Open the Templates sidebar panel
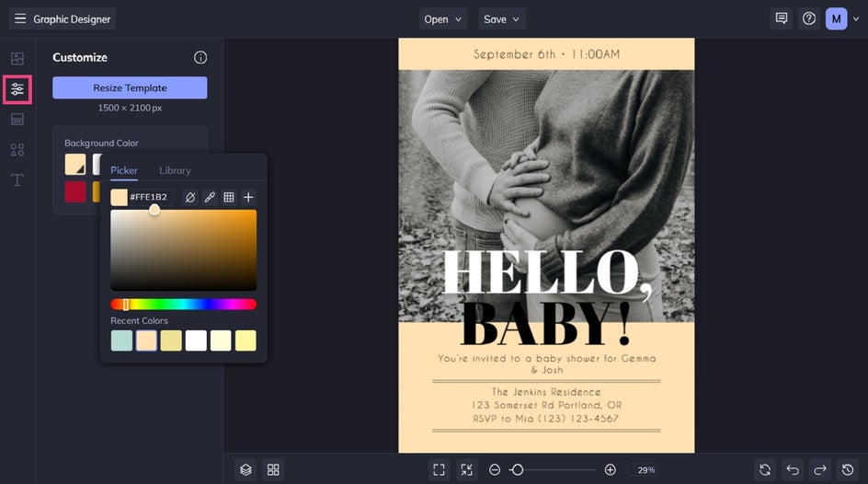Viewport: 868px width, 484px height. (x=17, y=119)
